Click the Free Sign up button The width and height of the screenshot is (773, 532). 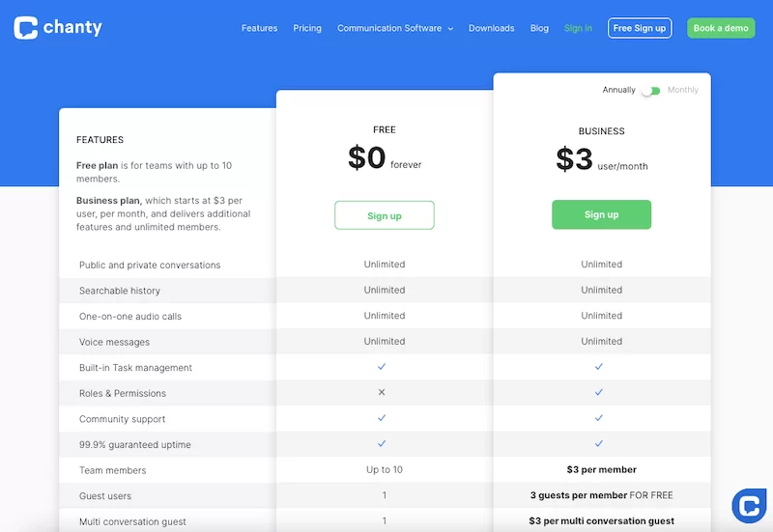point(640,28)
